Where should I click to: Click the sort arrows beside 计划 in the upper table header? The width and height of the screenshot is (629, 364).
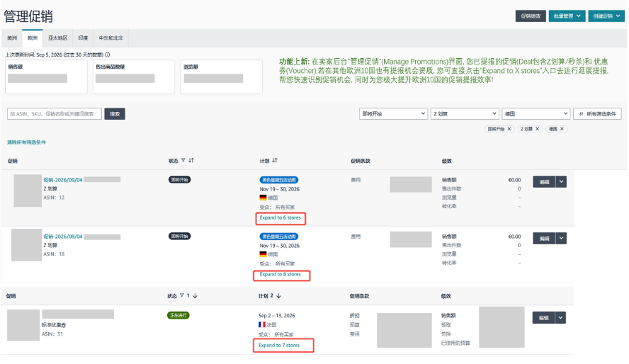click(275, 160)
